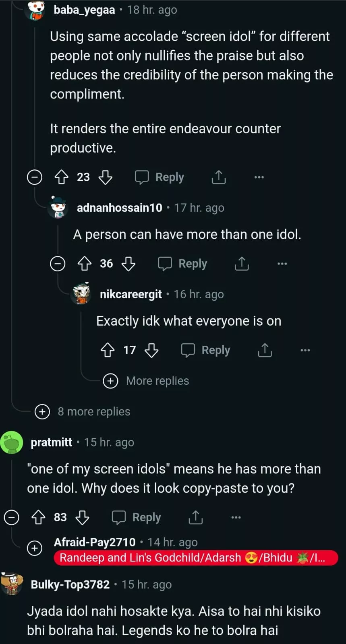Reply to pratmitt's comment
The width and height of the screenshot is (346, 644).
(137, 517)
